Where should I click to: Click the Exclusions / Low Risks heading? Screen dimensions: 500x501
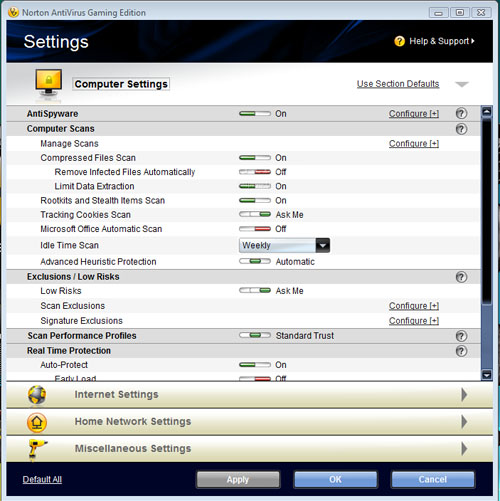pyautogui.click(x=73, y=277)
